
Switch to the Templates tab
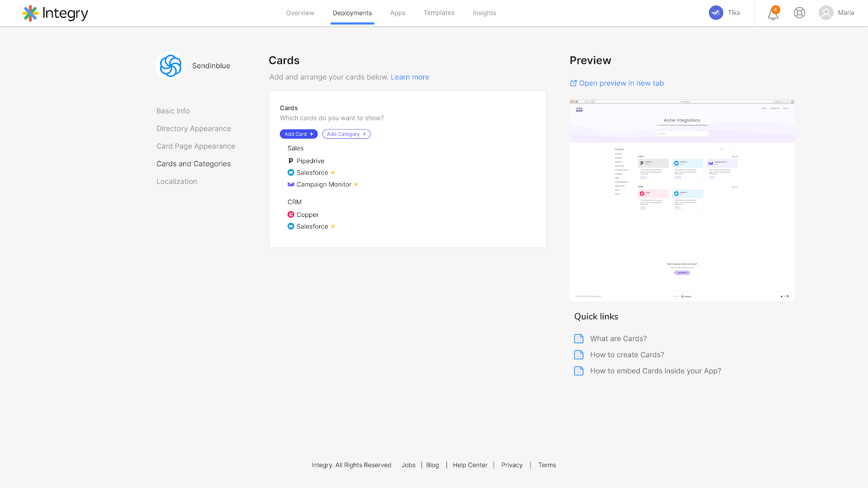[x=439, y=13]
